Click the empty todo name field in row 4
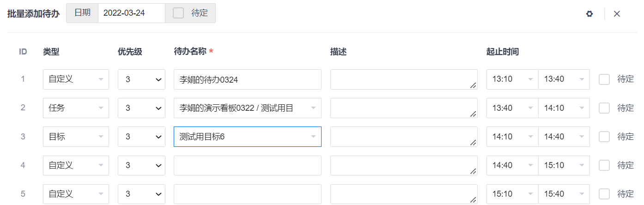644x205 pixels. [247, 165]
